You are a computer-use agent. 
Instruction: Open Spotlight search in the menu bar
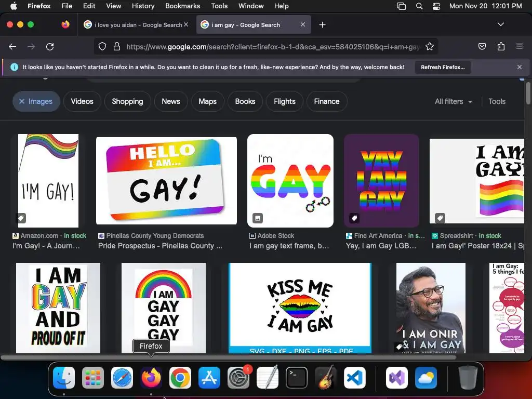click(419, 6)
